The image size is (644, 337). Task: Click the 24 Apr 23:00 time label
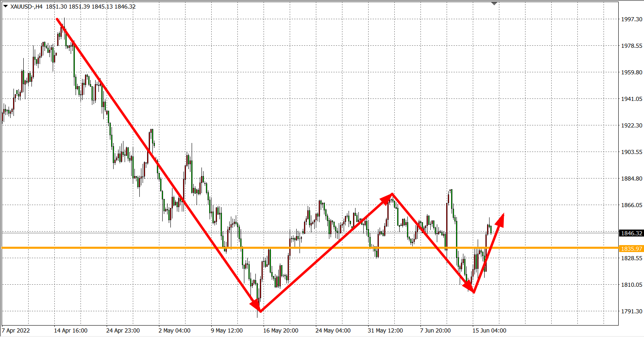(x=123, y=330)
